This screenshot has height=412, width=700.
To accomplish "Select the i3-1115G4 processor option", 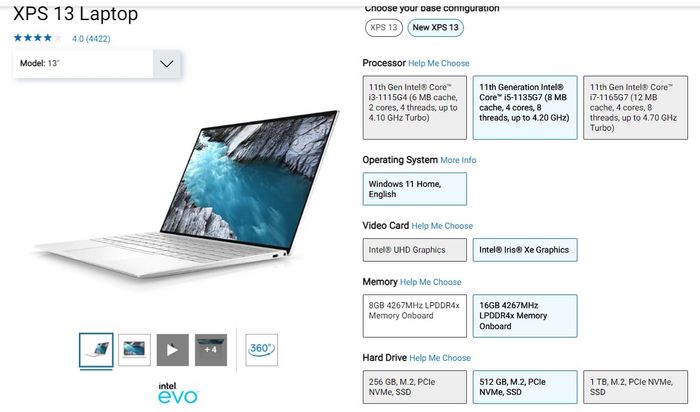I will click(415, 108).
